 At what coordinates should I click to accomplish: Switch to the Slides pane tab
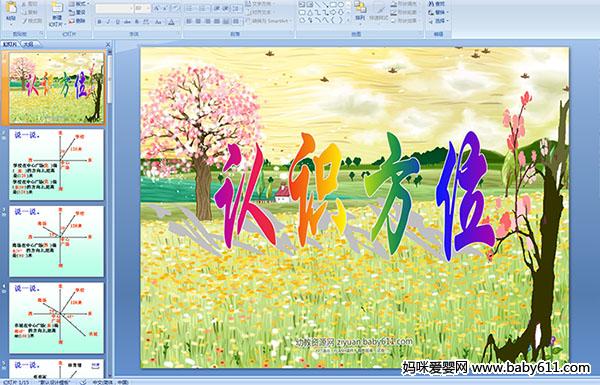(10, 44)
